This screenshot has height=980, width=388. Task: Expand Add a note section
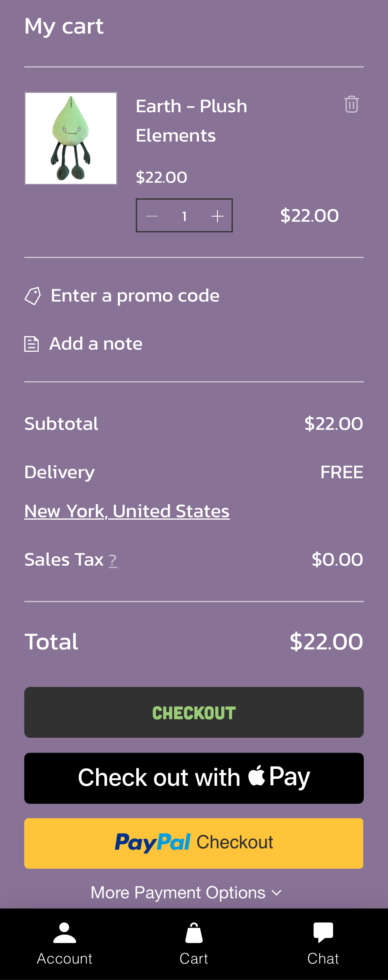click(x=96, y=344)
